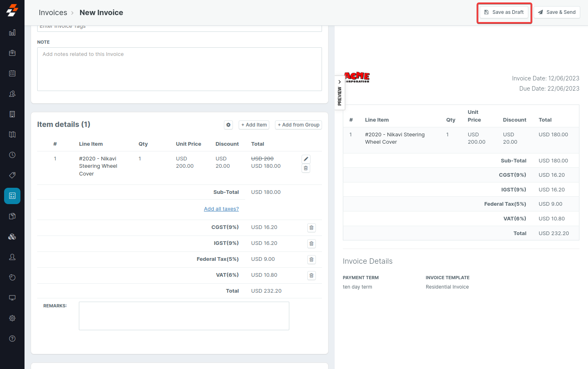Image resolution: width=588 pixels, height=369 pixels.
Task: Click Save as Draft button
Action: pyautogui.click(x=504, y=12)
